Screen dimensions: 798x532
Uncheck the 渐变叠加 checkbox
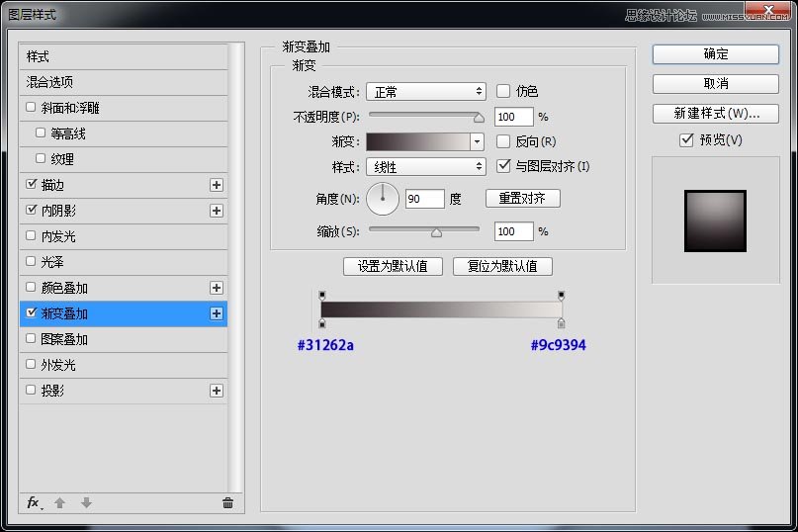(31, 312)
